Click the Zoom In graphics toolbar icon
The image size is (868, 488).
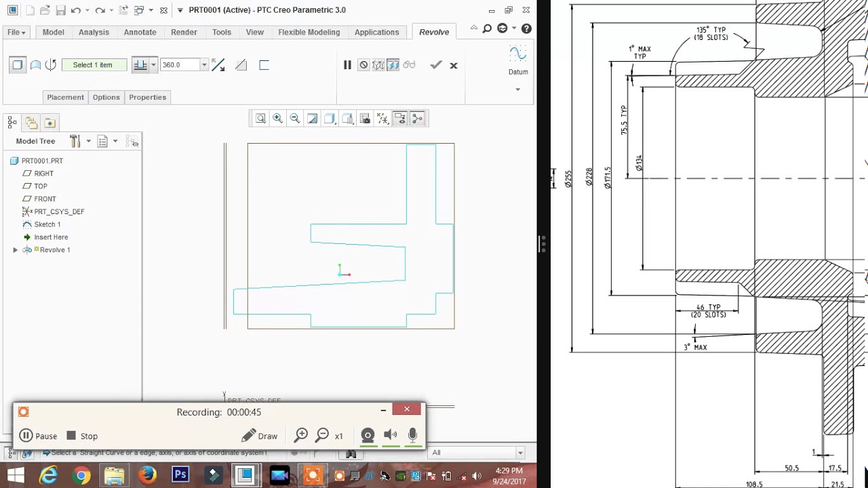click(x=277, y=119)
